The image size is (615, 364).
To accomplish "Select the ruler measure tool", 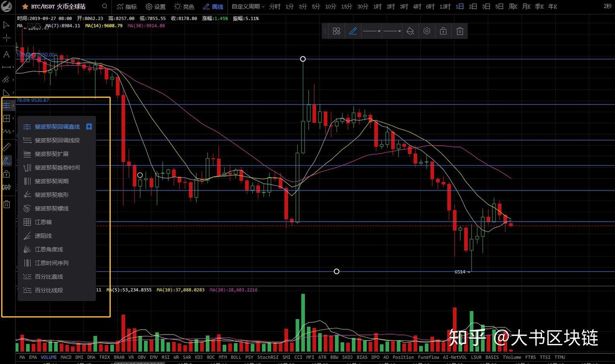I will click(x=6, y=147).
